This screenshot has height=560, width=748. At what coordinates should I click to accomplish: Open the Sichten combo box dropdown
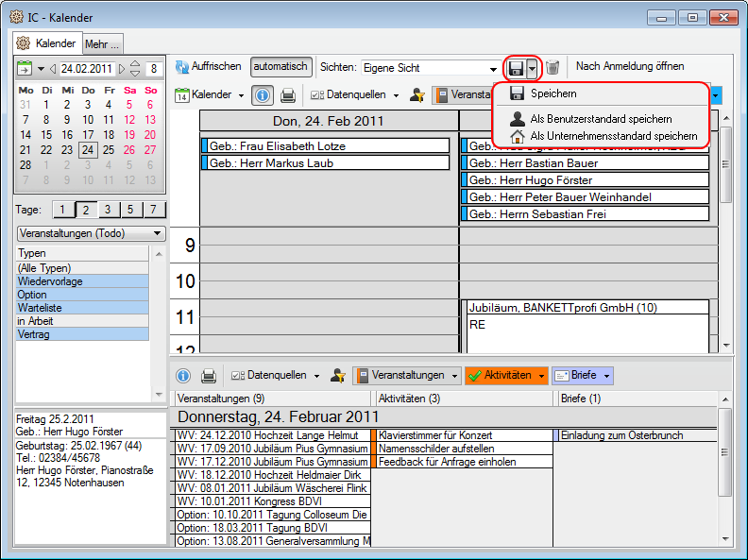tap(493, 68)
